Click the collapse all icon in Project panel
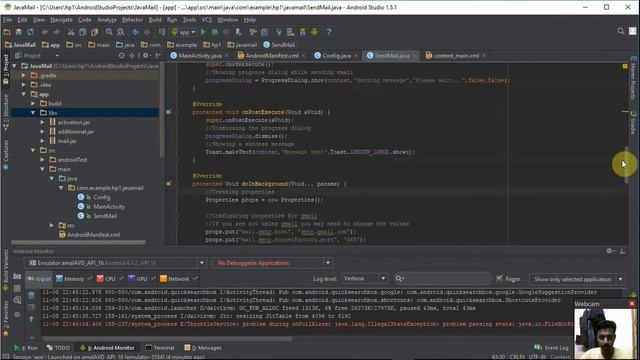Image resolution: width=640 pixels, height=360 pixels. tap(132, 56)
